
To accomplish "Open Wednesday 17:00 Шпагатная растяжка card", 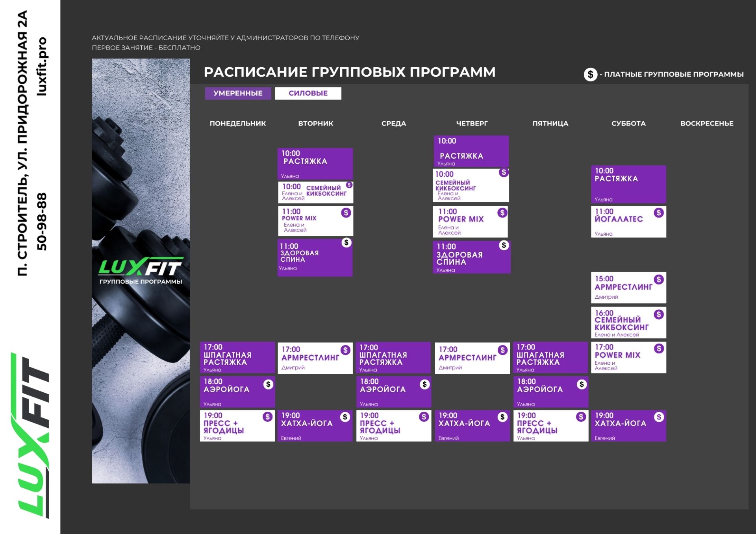I will [393, 357].
